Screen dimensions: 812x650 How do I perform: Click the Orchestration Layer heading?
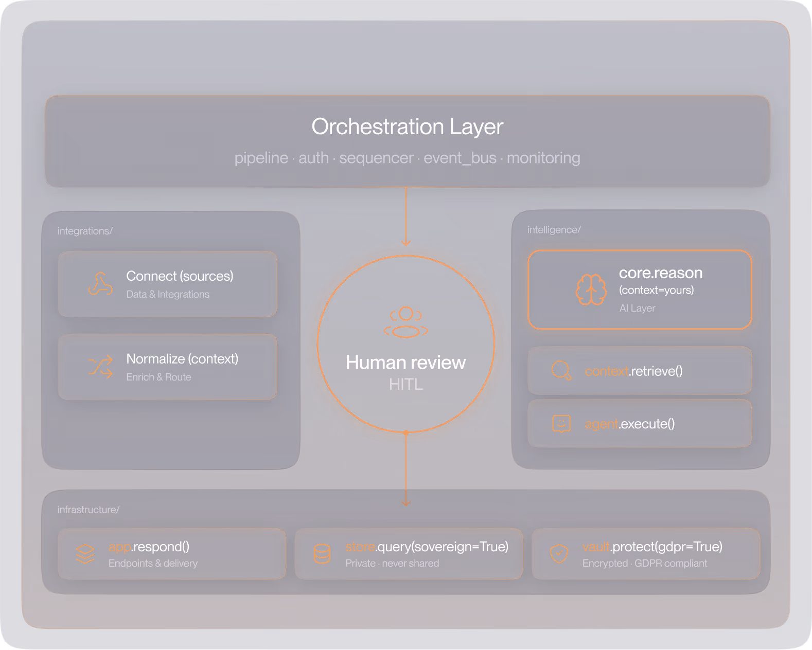pyautogui.click(x=407, y=127)
